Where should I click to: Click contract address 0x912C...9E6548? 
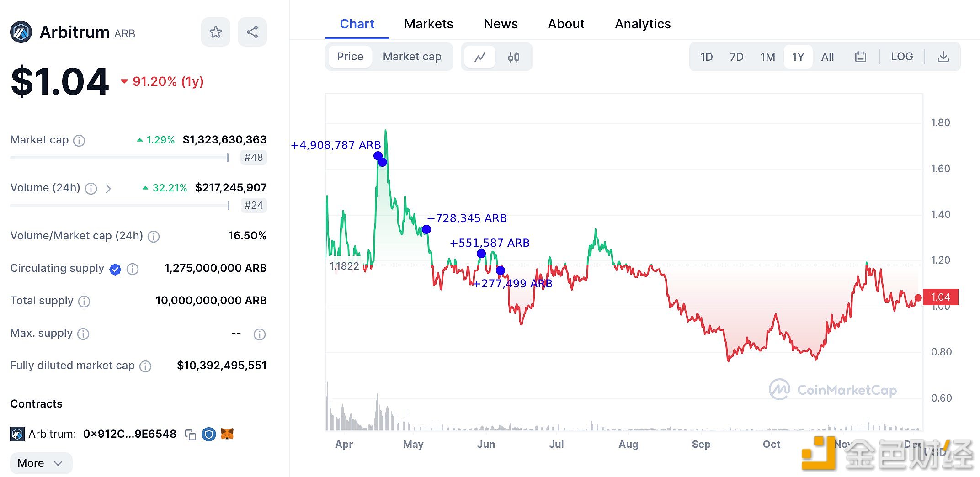[x=129, y=434]
